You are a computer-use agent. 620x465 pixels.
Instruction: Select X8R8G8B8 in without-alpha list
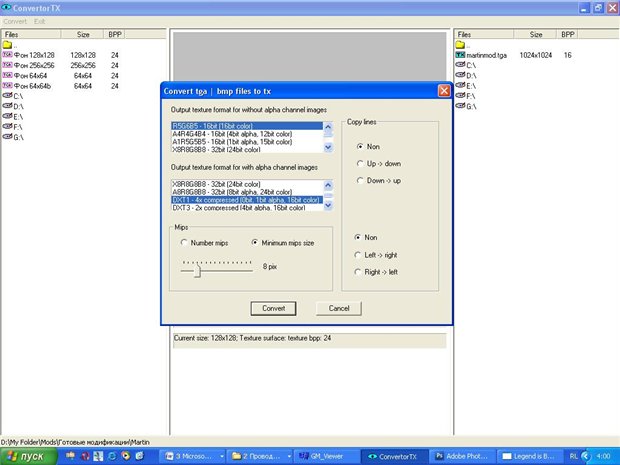click(247, 149)
